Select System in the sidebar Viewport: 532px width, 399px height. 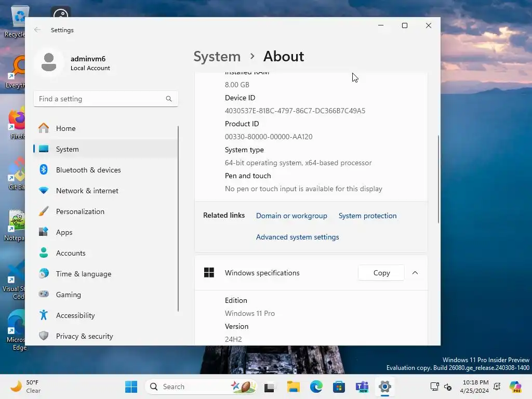105,149
